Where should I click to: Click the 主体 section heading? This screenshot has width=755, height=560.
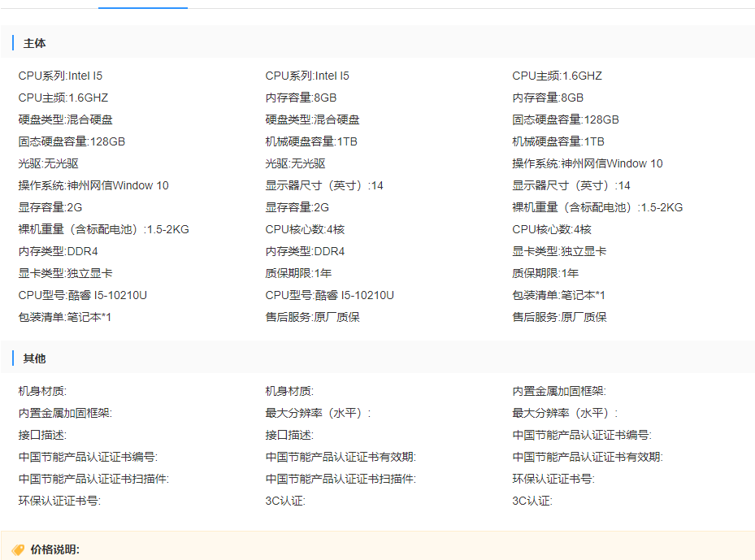click(35, 43)
